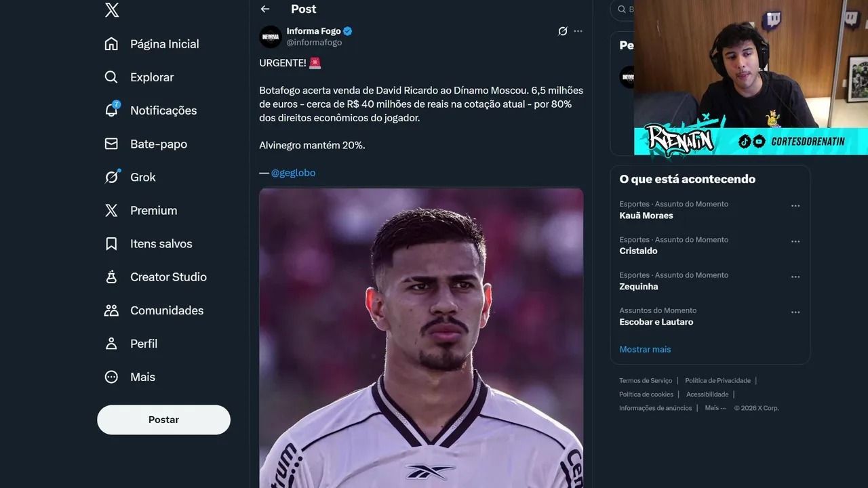The height and width of the screenshot is (488, 868).
Task: Open Creator Studio icon
Action: [x=111, y=277]
